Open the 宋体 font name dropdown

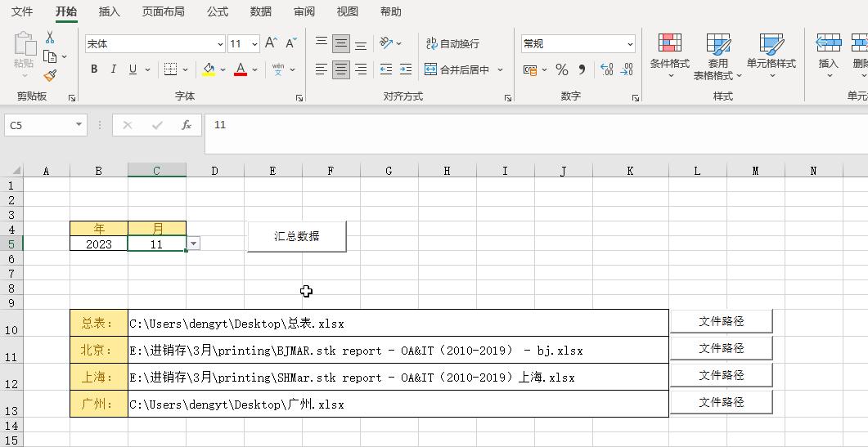[x=220, y=44]
